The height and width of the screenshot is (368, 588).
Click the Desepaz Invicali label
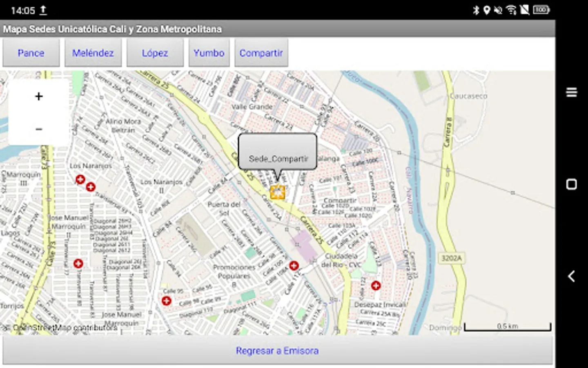(x=380, y=305)
